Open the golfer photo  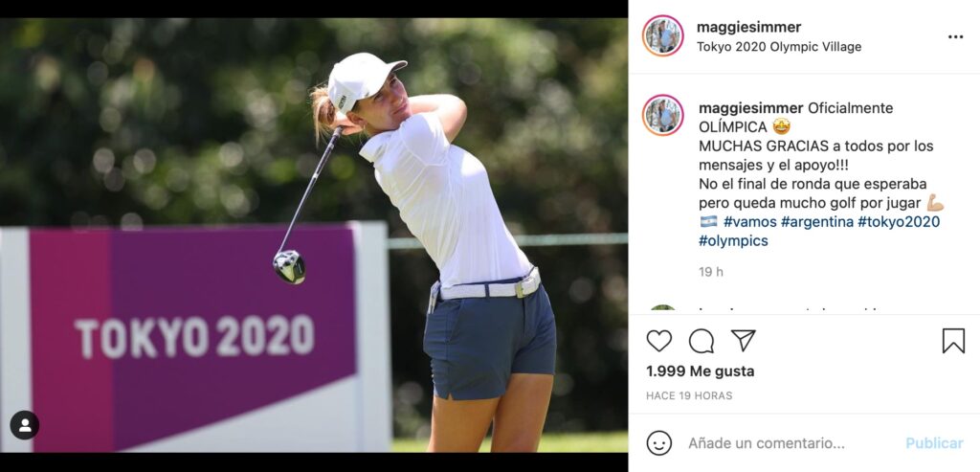point(314,236)
